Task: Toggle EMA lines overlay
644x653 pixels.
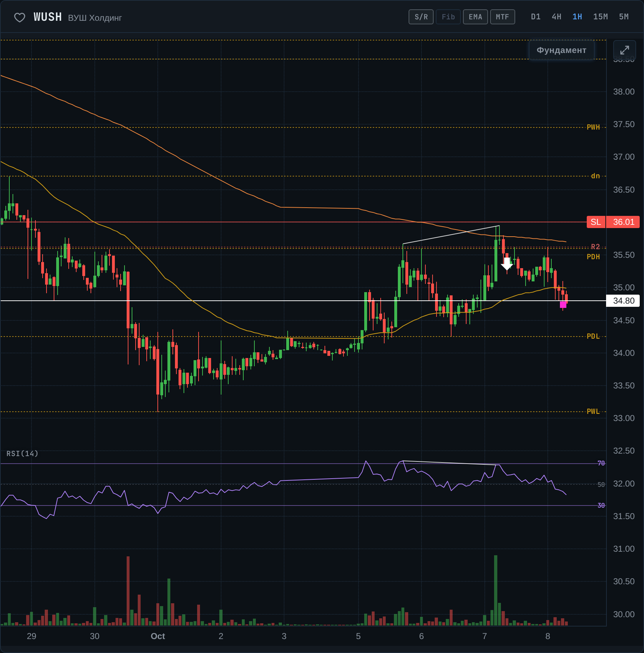Action: [x=475, y=17]
